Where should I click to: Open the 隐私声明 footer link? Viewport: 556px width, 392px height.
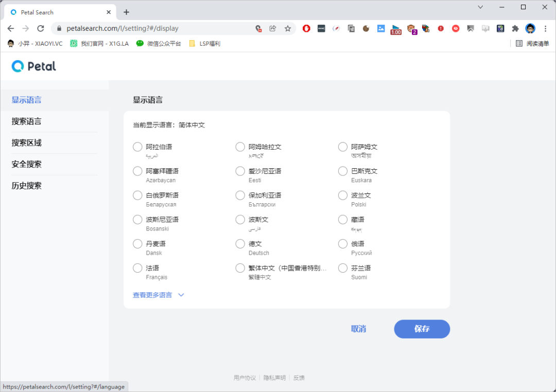coord(274,378)
